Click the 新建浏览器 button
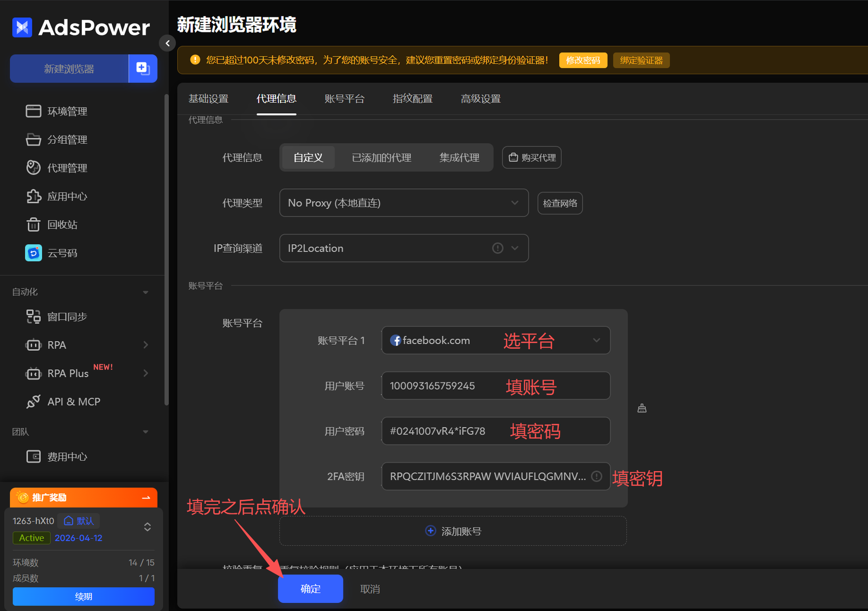 coord(69,68)
